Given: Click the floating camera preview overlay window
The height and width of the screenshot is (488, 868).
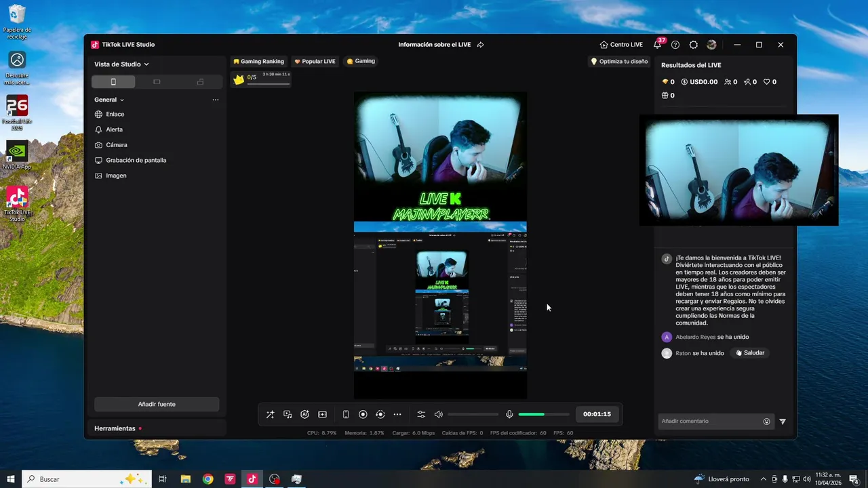Looking at the screenshot, I should (x=738, y=169).
